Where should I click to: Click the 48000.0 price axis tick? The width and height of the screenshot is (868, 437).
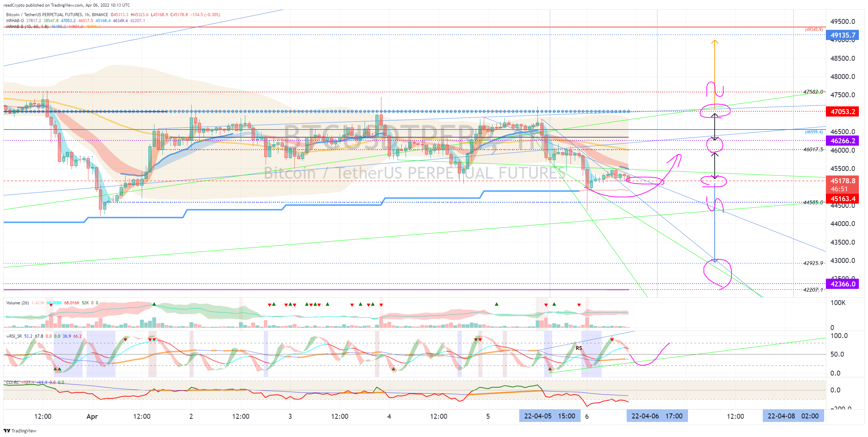[x=843, y=77]
